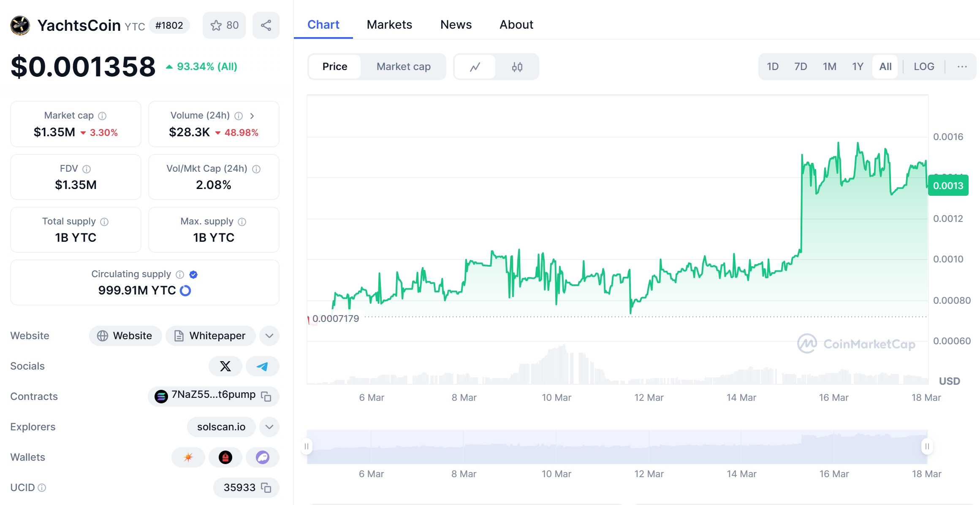980x505 pixels.
Task: Click the 35933 UCID value
Action: click(239, 488)
